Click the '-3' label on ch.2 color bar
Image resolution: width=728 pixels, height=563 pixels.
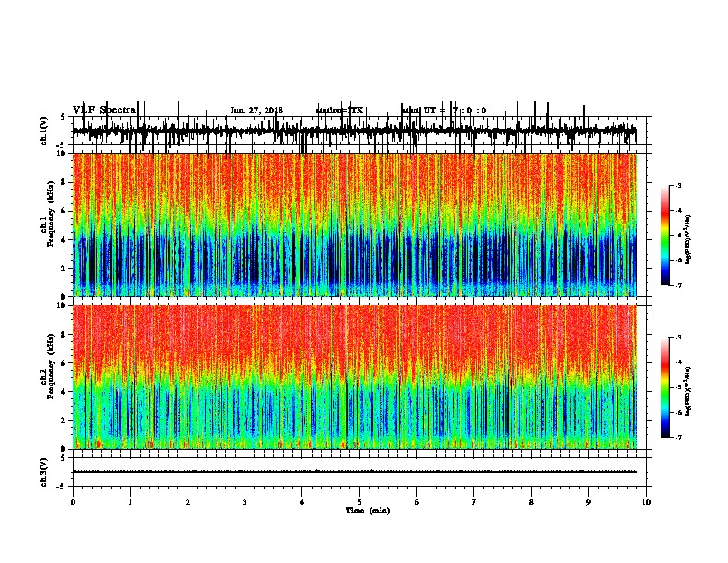click(x=677, y=338)
